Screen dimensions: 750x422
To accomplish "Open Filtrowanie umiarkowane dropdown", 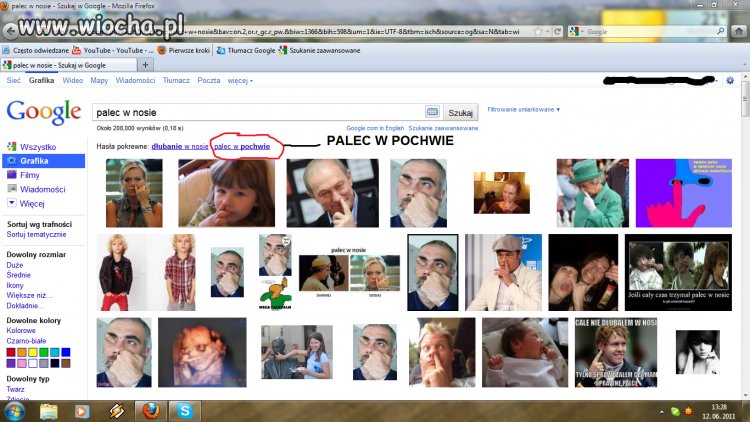I will (523, 110).
